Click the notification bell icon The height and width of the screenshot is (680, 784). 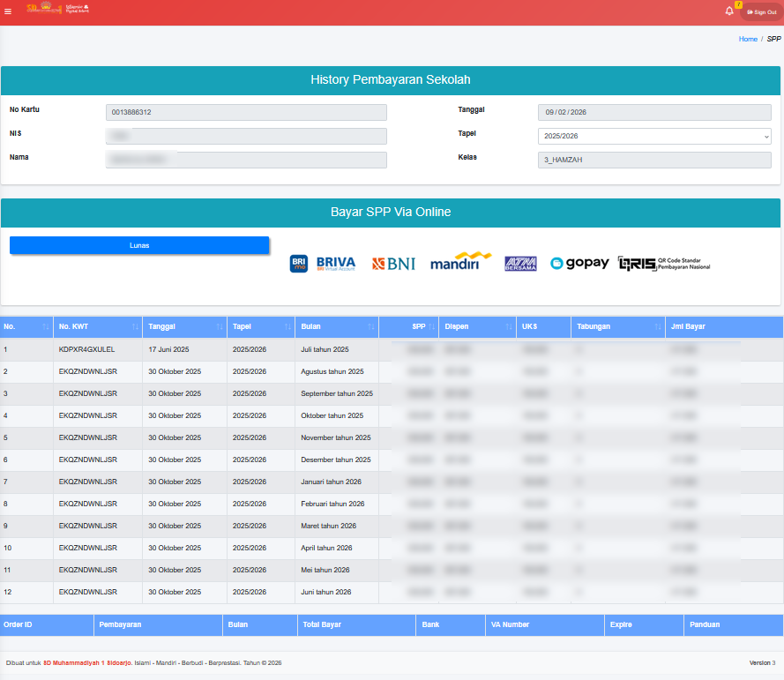click(x=729, y=11)
